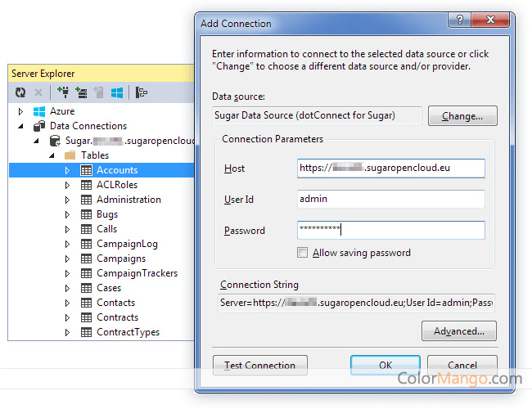Click the Password input field
This screenshot has width=532, height=409.
390,231
